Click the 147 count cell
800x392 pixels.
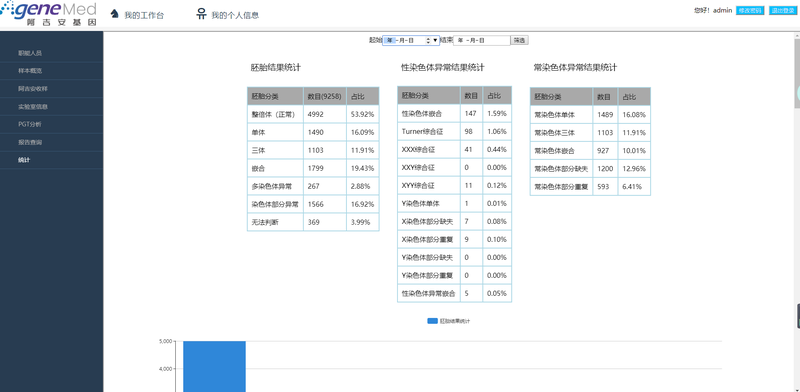pos(471,114)
